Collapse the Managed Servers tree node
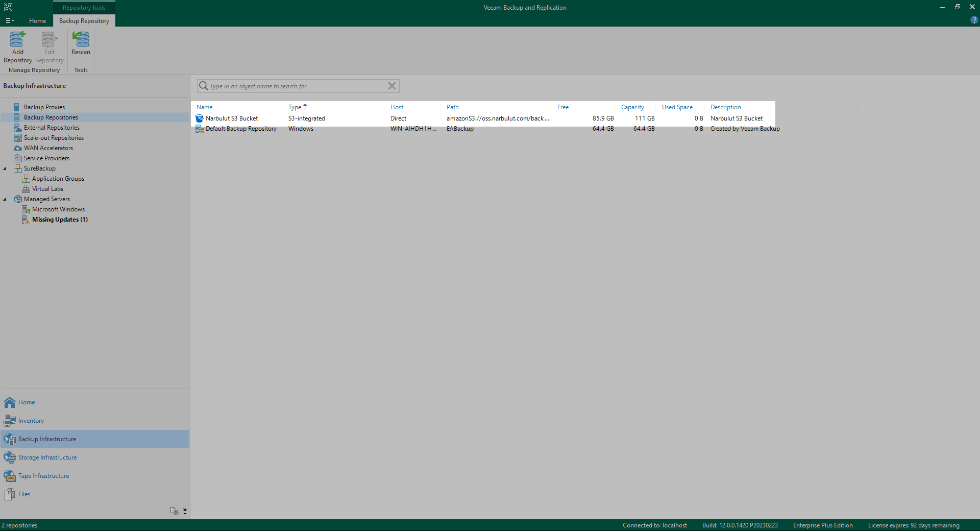 click(5, 199)
